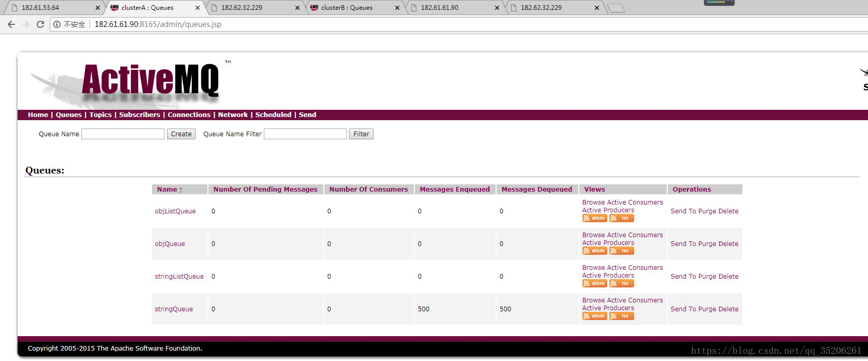Focus the Queue Name Filter input field

305,134
